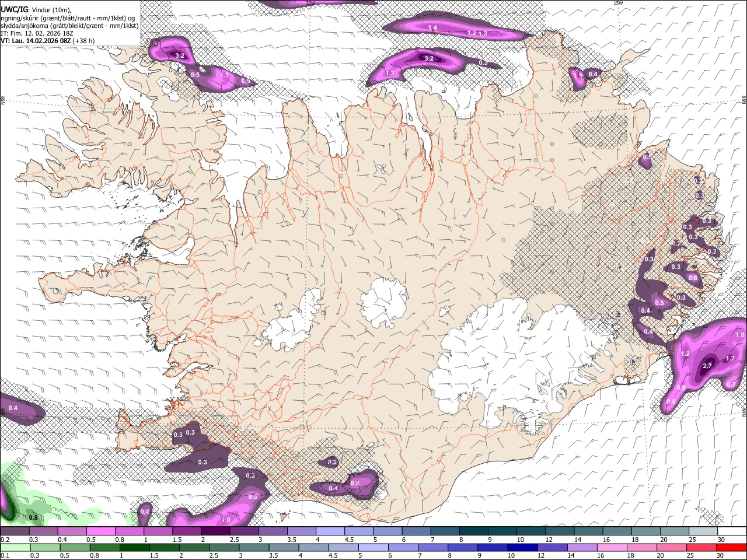747x560 pixels.
Task: Click the 0.6 precipitation value on the map
Action: (693, 278)
